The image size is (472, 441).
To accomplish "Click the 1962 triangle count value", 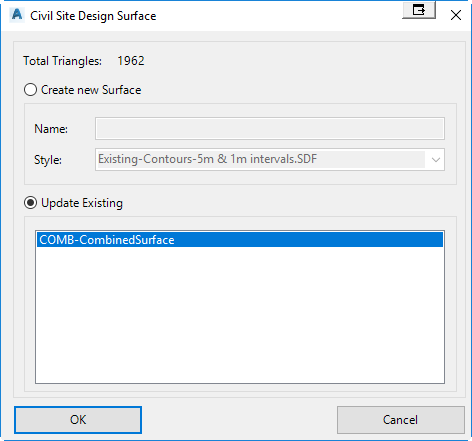I will click(131, 61).
